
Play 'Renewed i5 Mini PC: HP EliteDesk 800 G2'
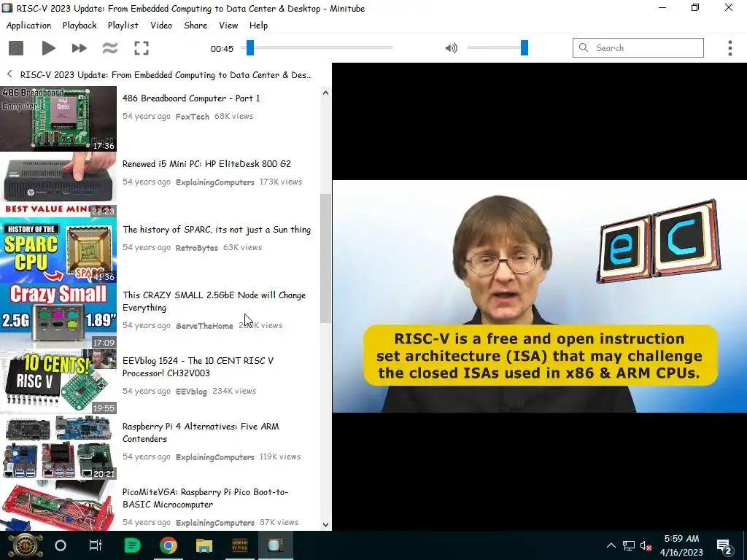coord(206,164)
